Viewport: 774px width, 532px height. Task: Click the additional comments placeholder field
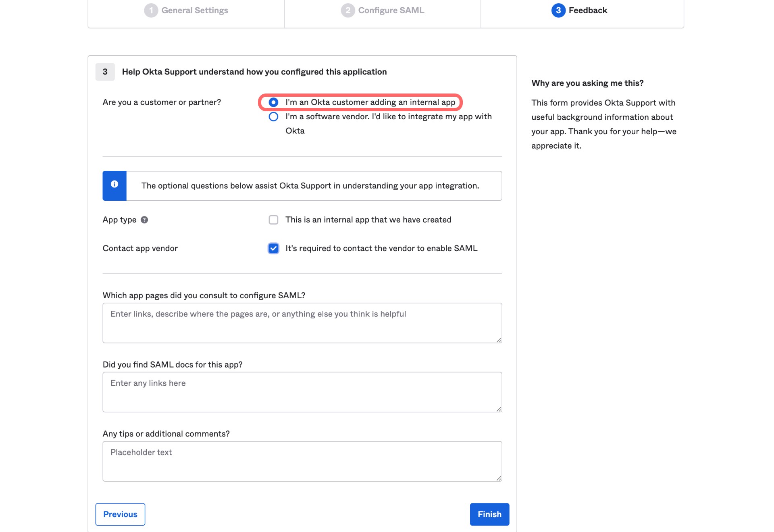(x=302, y=461)
